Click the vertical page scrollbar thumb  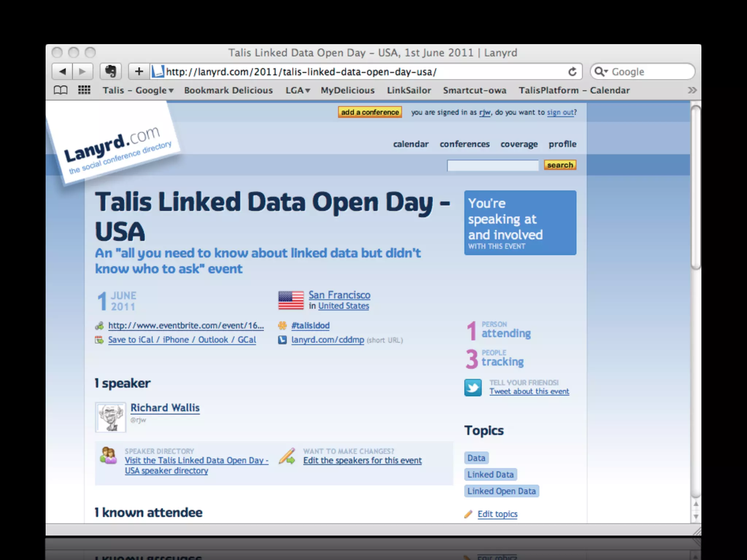pyautogui.click(x=696, y=188)
